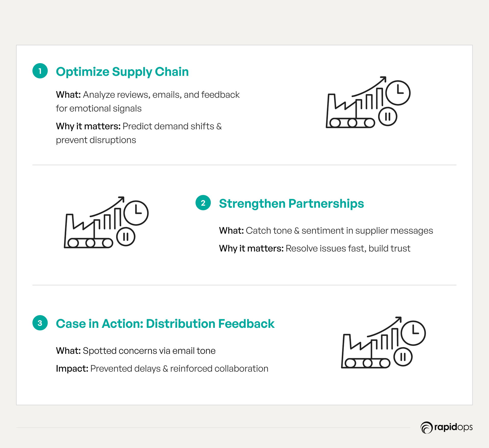The height and width of the screenshot is (448, 489).
Task: Click the text 'Analyze reviews, emails, and feedback'
Action: (x=161, y=95)
